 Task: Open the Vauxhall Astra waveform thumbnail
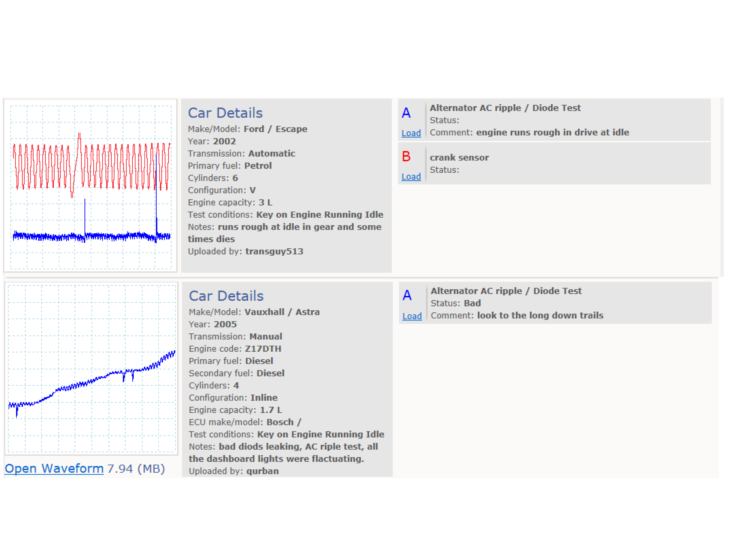pyautogui.click(x=91, y=368)
